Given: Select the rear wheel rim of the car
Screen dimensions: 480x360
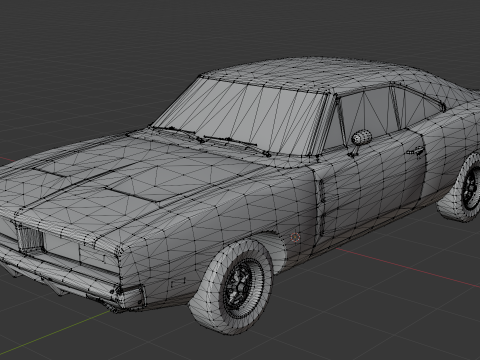Looking at the screenshot, I should point(470,189).
